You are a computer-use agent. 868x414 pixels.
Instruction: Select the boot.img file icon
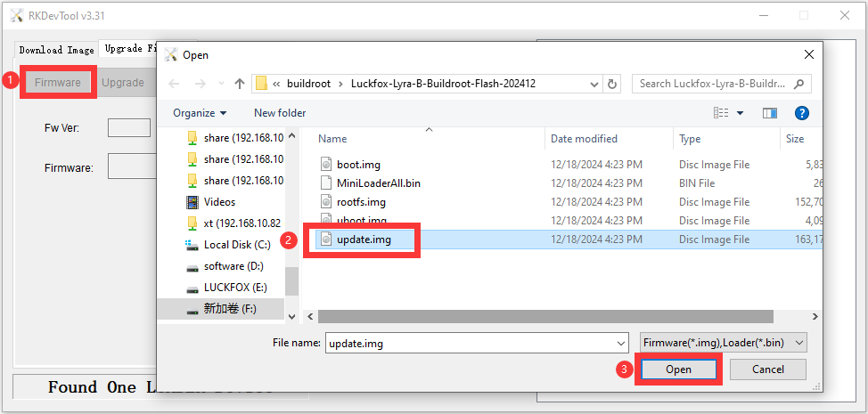tap(326, 165)
